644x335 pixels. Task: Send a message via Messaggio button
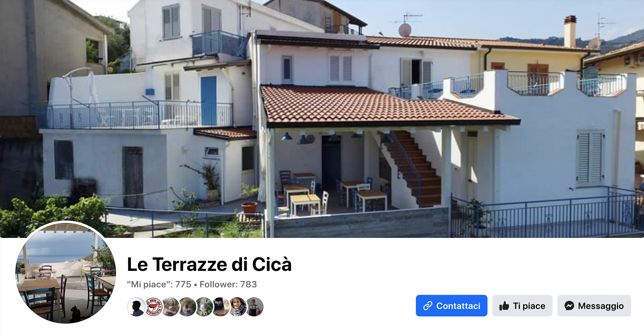point(594,306)
